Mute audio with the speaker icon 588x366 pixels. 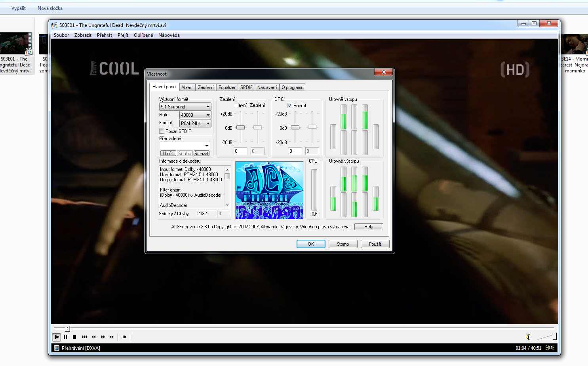tap(528, 337)
